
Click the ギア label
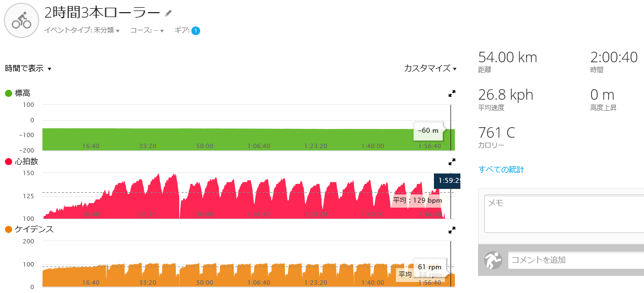click(182, 30)
